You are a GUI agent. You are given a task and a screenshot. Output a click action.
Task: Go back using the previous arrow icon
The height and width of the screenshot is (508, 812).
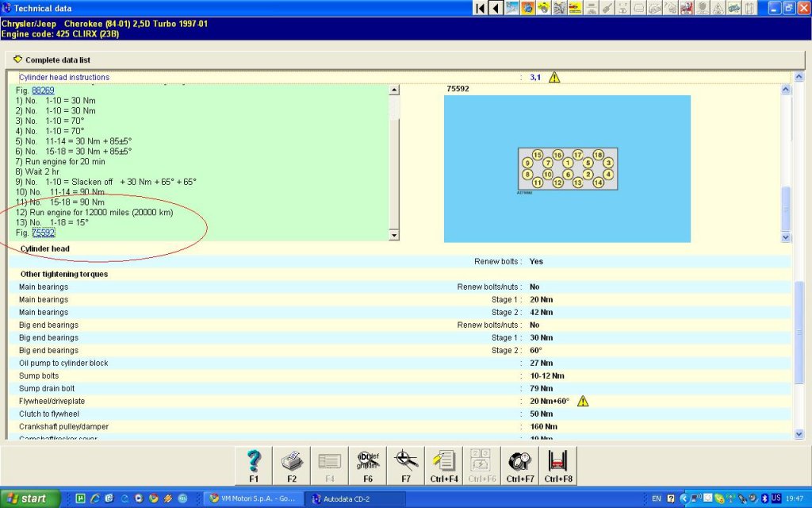496,8
